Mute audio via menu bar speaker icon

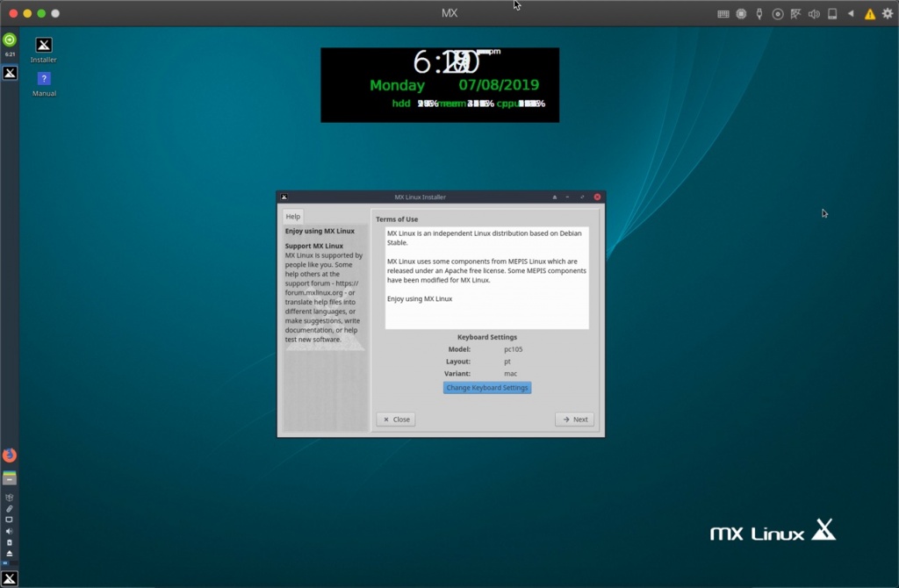tap(814, 13)
